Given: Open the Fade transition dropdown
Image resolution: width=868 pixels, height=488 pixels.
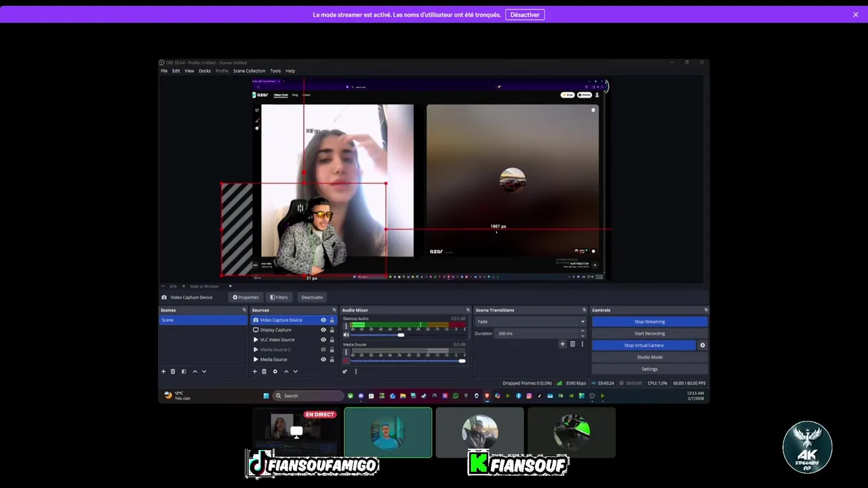Looking at the screenshot, I should [x=531, y=322].
